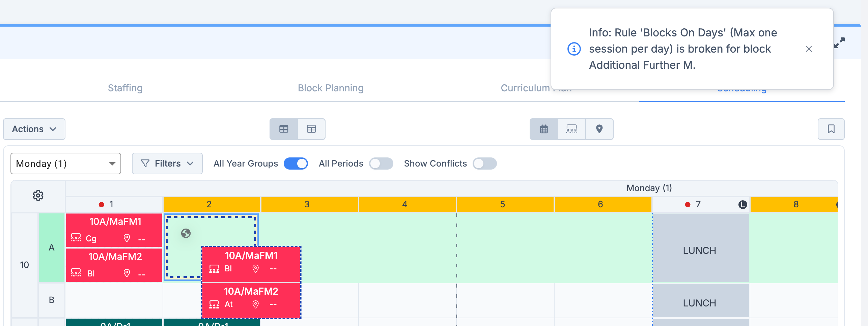Enable the Show Conflicts toggle
Image resolution: width=868 pixels, height=326 pixels.
point(484,164)
